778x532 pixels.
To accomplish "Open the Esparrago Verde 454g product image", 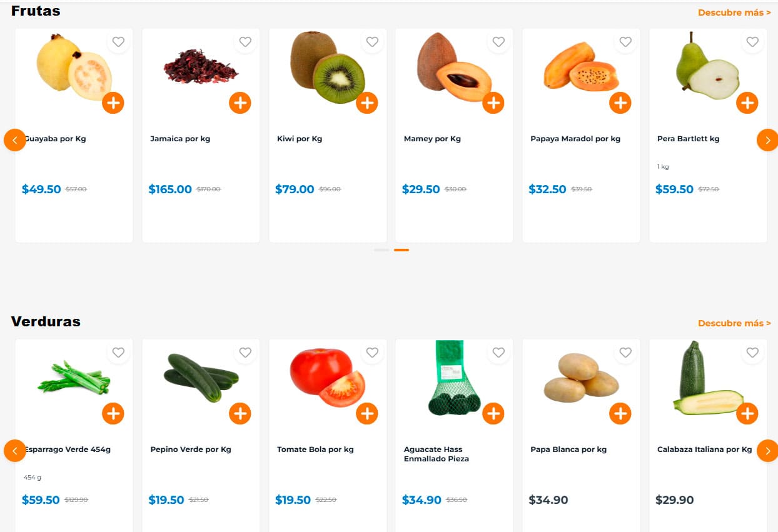I will click(x=74, y=378).
